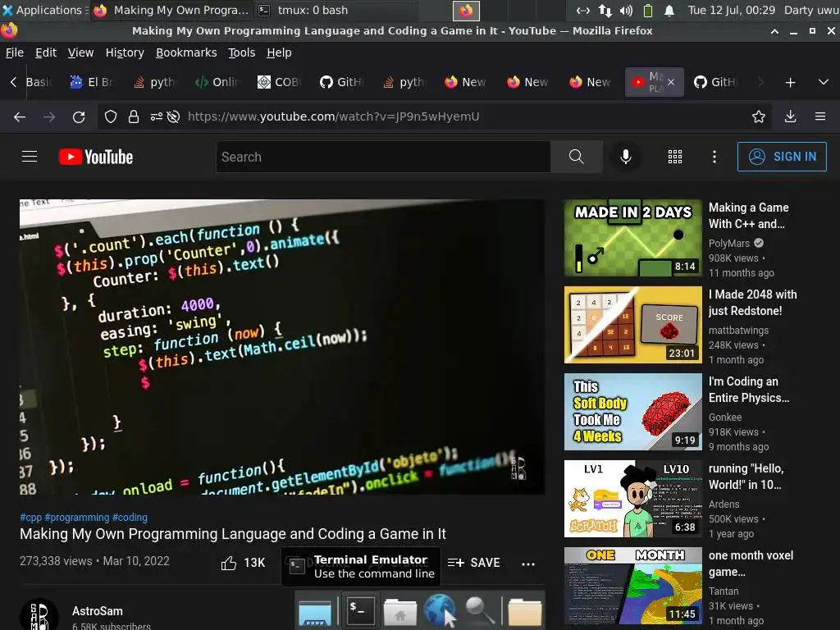Open Making a Game With C++ thumbnail
Image resolution: width=840 pixels, height=630 pixels.
click(632, 238)
